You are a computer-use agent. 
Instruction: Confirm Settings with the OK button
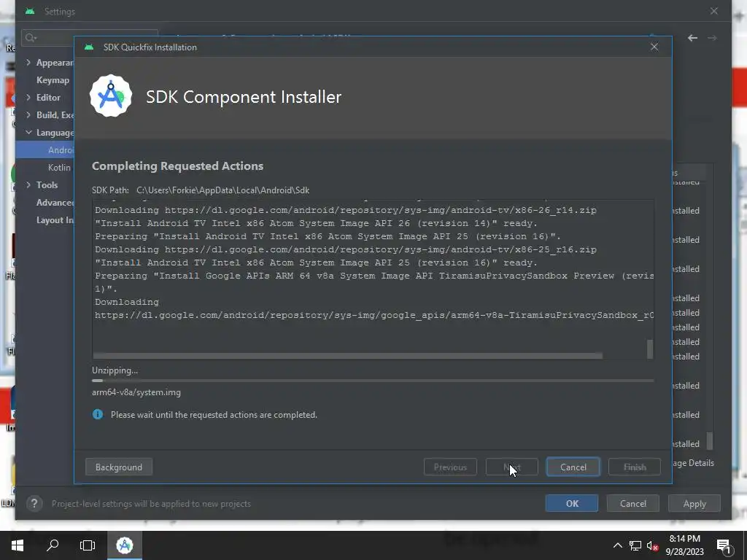(x=572, y=503)
